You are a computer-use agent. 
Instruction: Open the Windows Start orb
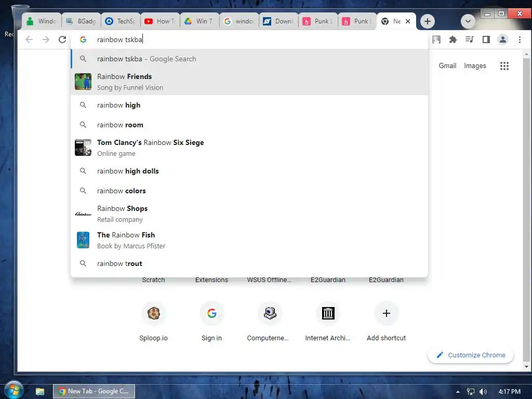[14, 390]
